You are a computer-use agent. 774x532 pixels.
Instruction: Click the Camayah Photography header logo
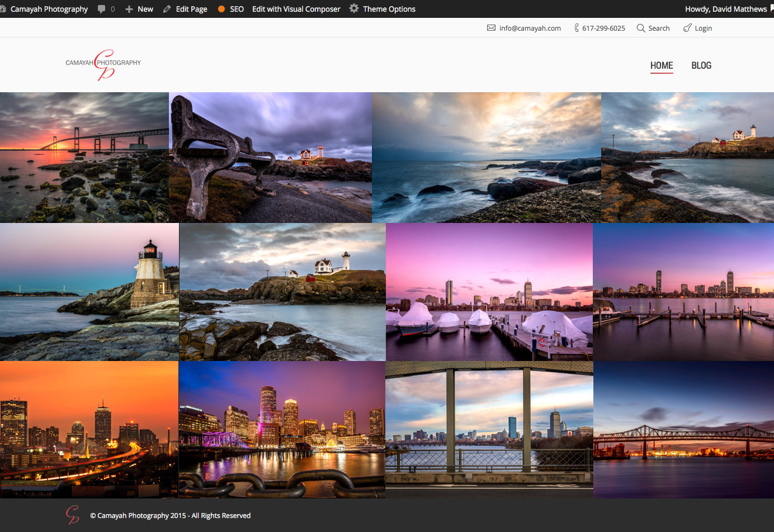(x=103, y=64)
